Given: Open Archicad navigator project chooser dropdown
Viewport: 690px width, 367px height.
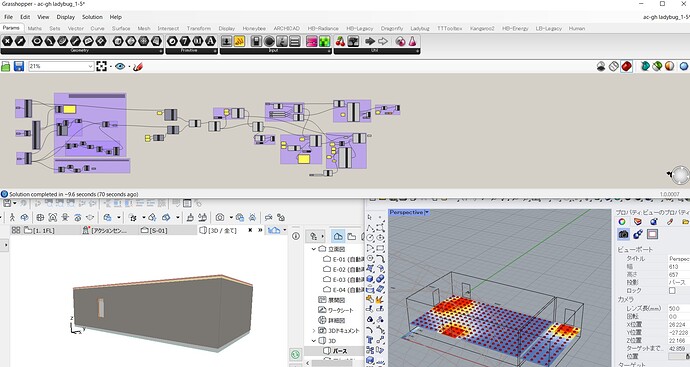Looking at the screenshot, I should (x=314, y=236).
